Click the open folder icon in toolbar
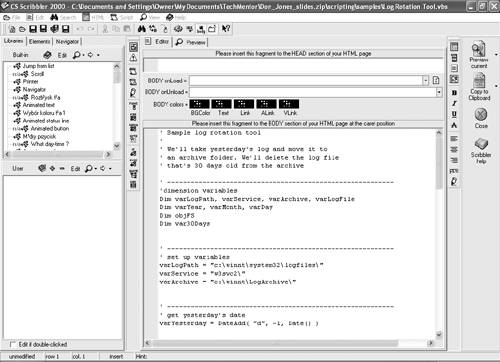Image resolution: width=500 pixels, height=362 pixels. tap(22, 29)
